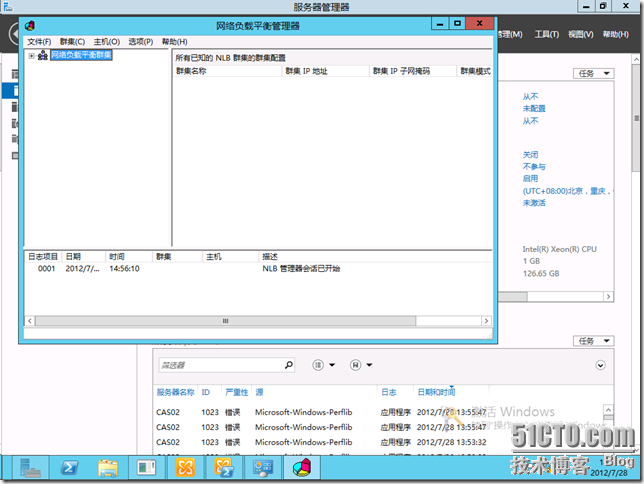Sort events by 日志 column

tap(389, 392)
